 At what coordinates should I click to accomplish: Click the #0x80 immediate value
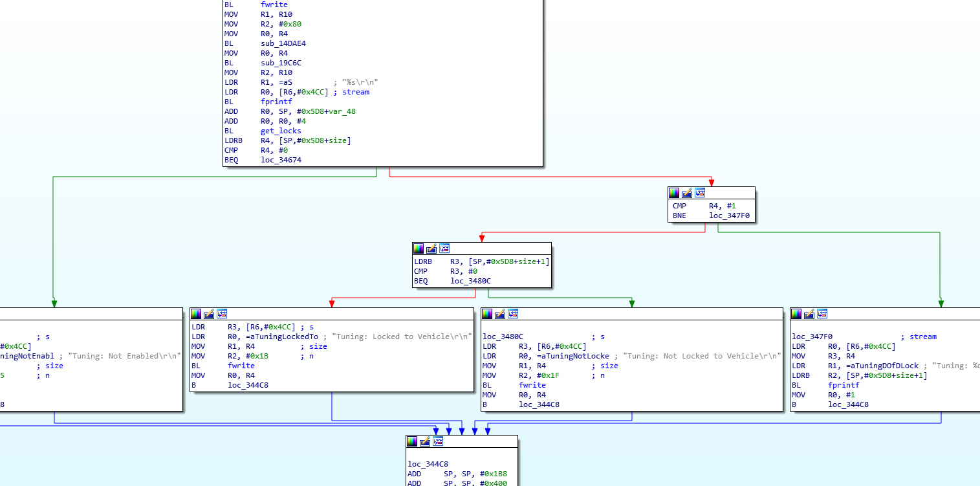click(290, 24)
